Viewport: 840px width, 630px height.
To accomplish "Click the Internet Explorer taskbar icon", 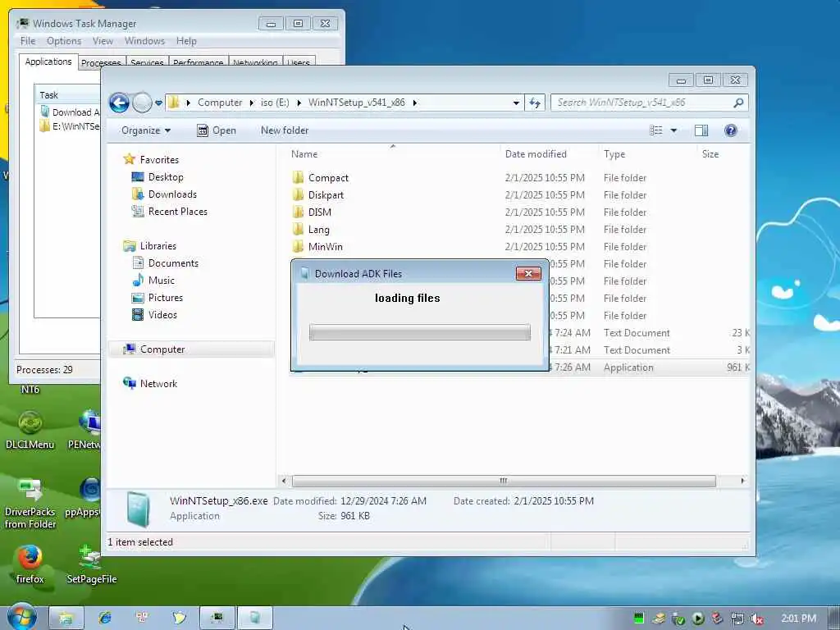I will coord(104,618).
